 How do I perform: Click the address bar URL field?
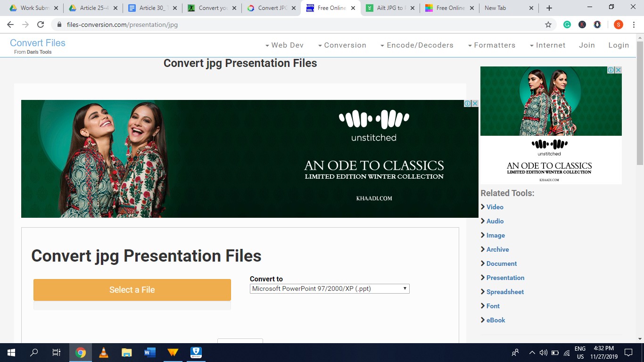point(302,25)
